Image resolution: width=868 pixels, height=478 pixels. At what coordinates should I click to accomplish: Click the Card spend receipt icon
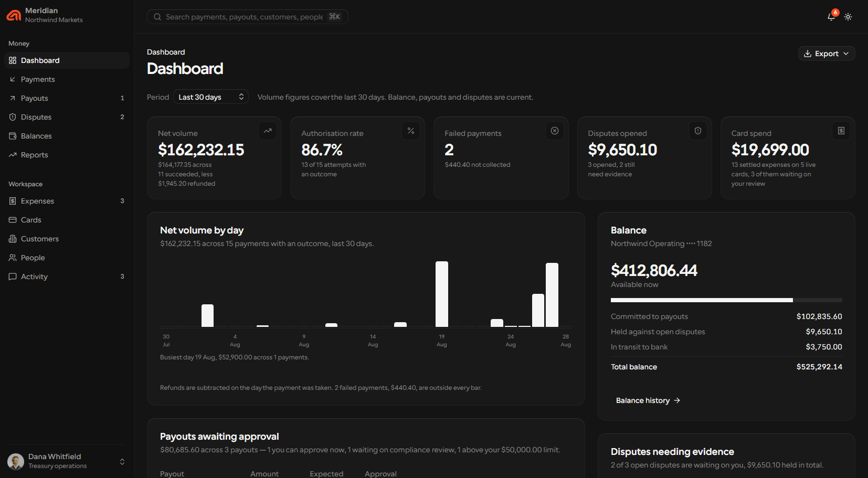[841, 131]
